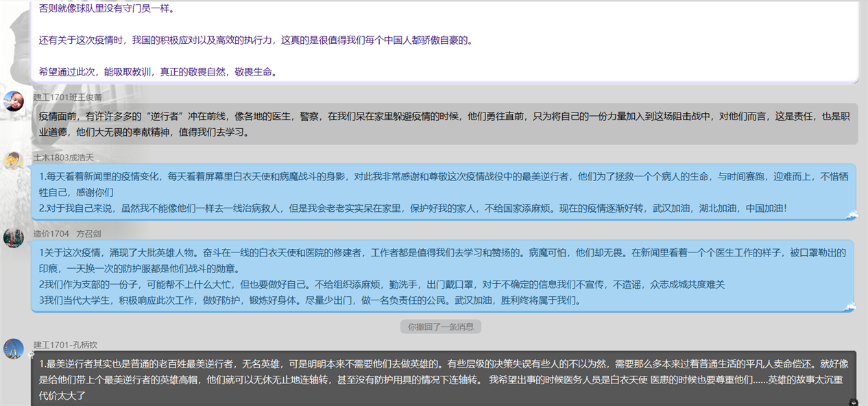Image resolution: width=868 pixels, height=406 pixels.
Task: Click the name 造价1704 方召剑
Action: (67, 234)
